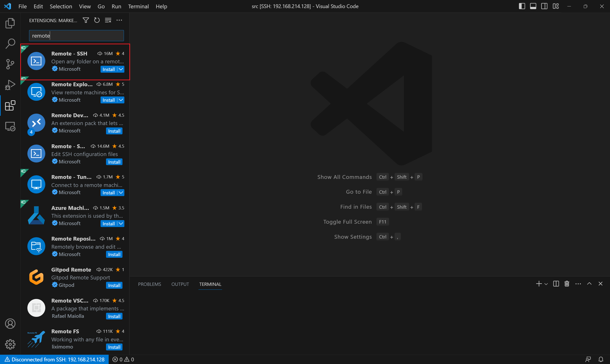Open the File menu
This screenshot has width=610, height=364.
click(x=23, y=6)
